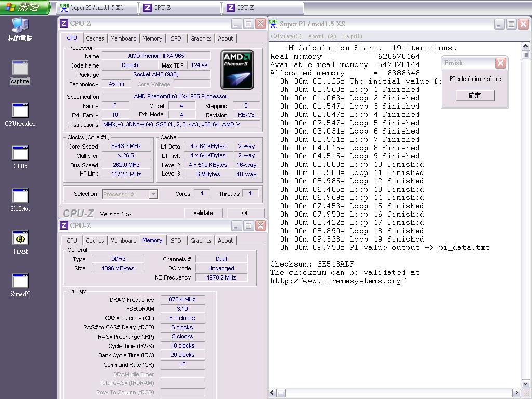This screenshot has width=532, height=399.
Task: Open SPD tab in top CPU-Z window
Action: [176, 38]
